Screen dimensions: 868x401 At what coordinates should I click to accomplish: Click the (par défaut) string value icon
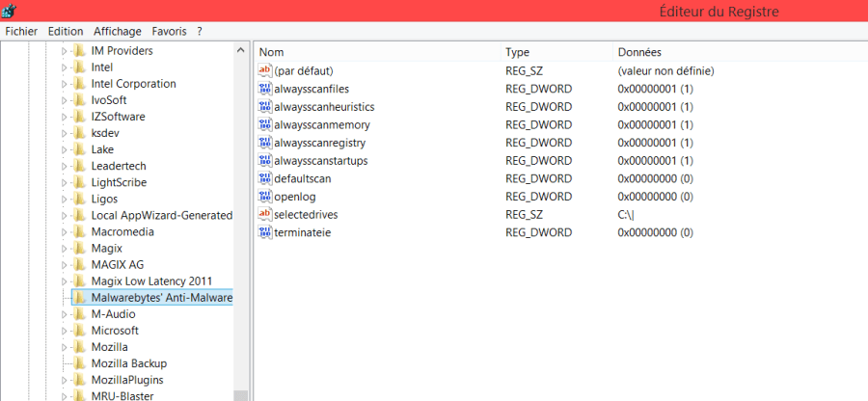(265, 70)
